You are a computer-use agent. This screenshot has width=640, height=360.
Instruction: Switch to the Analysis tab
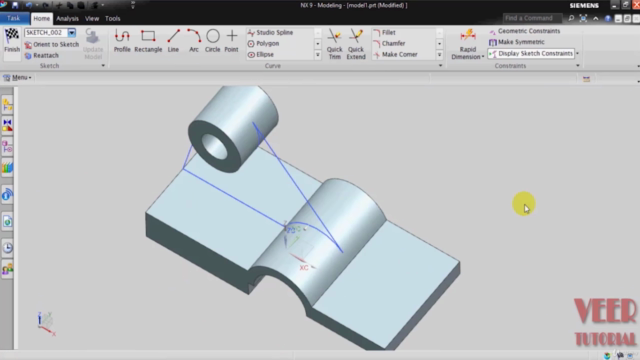click(x=67, y=18)
